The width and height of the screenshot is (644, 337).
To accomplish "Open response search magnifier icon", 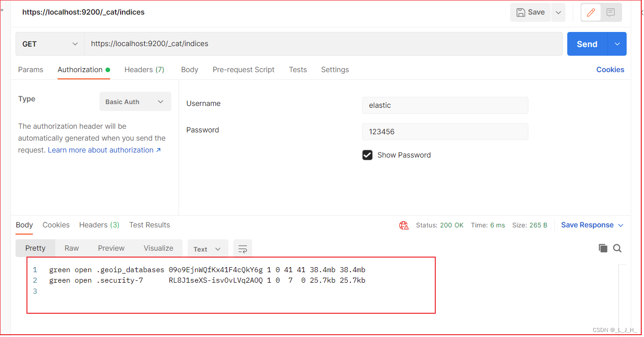I will click(x=617, y=248).
